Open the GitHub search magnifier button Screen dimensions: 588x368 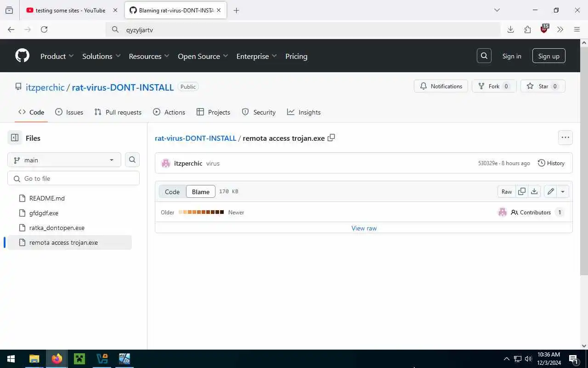pyautogui.click(x=484, y=56)
